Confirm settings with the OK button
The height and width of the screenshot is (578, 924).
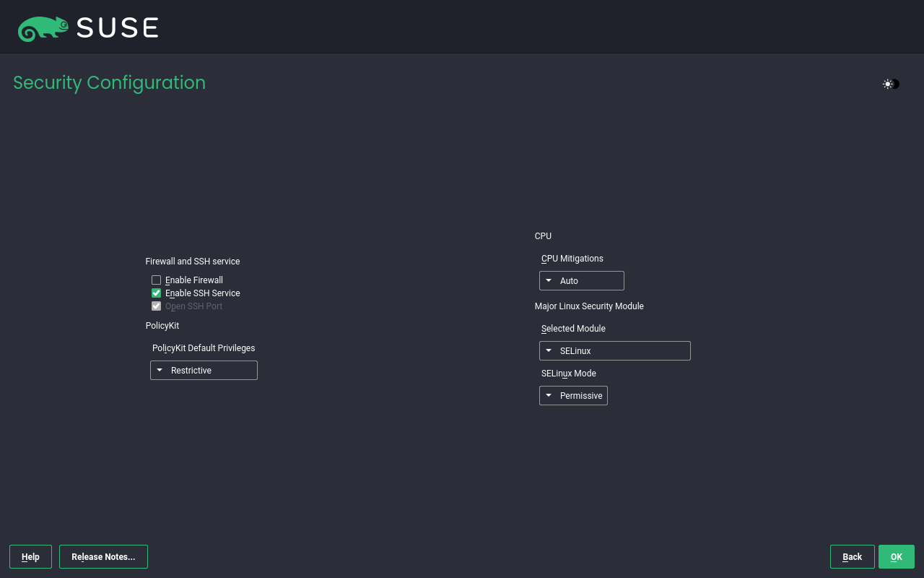pyautogui.click(x=896, y=557)
